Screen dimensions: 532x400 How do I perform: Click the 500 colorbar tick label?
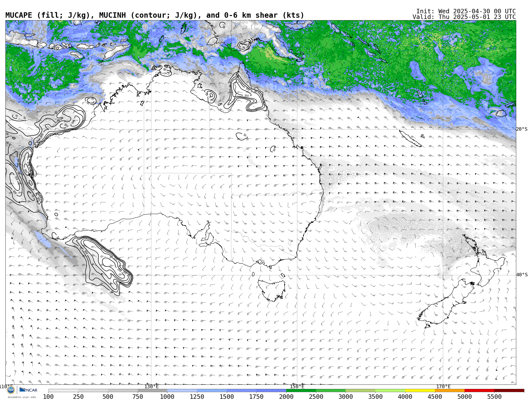point(108,397)
